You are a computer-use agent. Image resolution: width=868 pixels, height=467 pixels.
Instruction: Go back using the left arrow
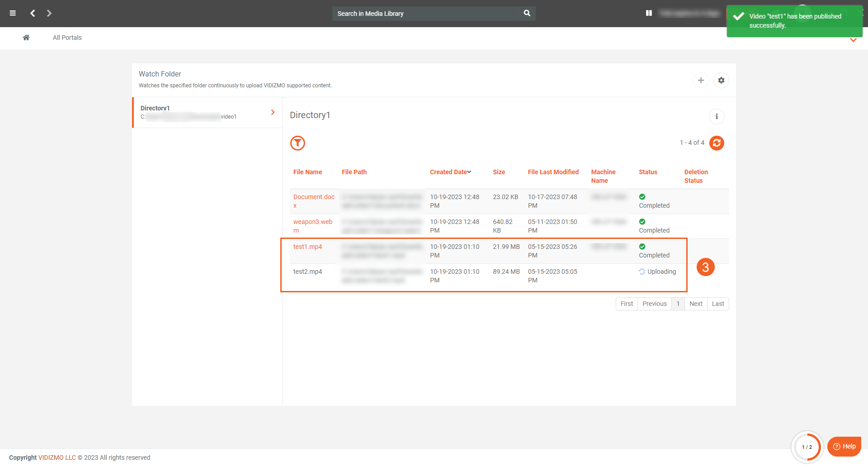click(x=33, y=13)
